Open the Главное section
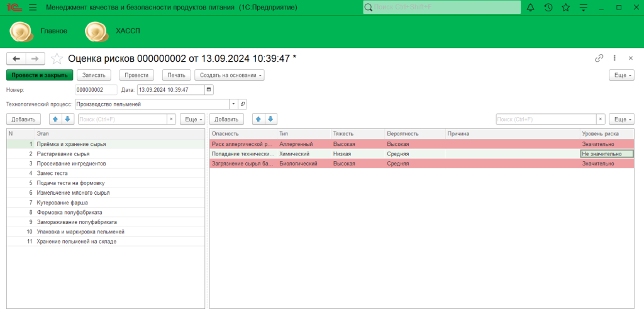The height and width of the screenshot is (314, 644). click(x=53, y=30)
